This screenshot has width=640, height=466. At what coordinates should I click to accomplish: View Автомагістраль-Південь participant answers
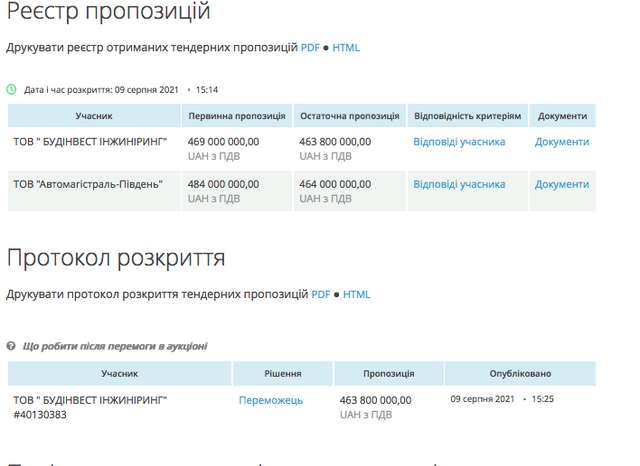click(x=459, y=184)
